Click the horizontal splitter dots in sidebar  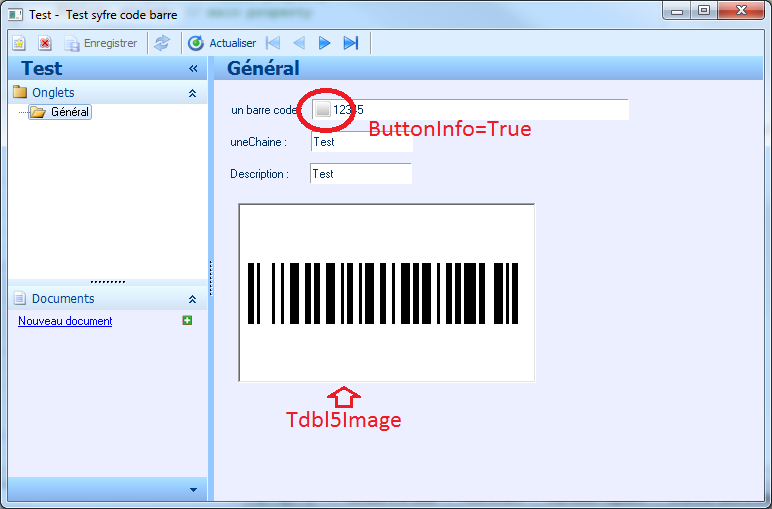click(x=108, y=282)
